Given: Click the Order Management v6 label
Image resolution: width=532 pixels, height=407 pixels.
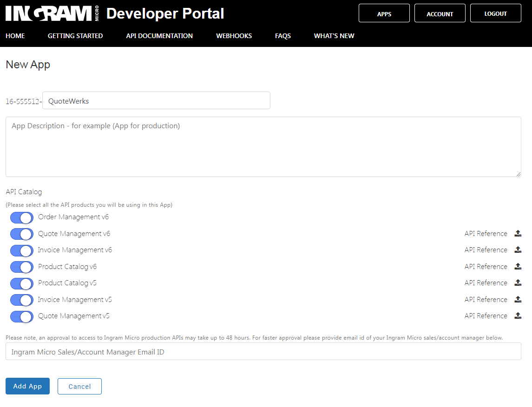Looking at the screenshot, I should pyautogui.click(x=73, y=217).
